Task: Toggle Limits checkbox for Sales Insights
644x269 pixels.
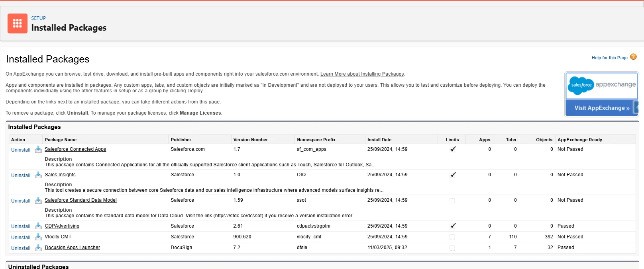Action: [x=453, y=175]
